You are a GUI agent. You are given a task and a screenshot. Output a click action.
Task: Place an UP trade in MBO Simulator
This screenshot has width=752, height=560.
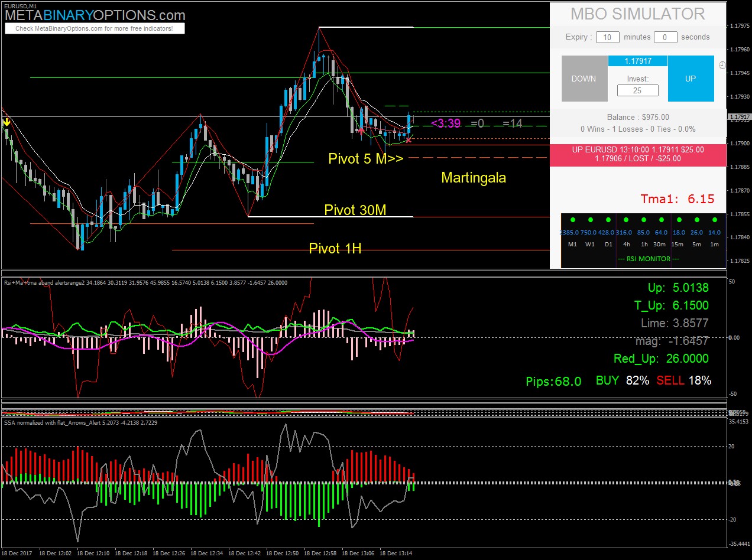691,79
